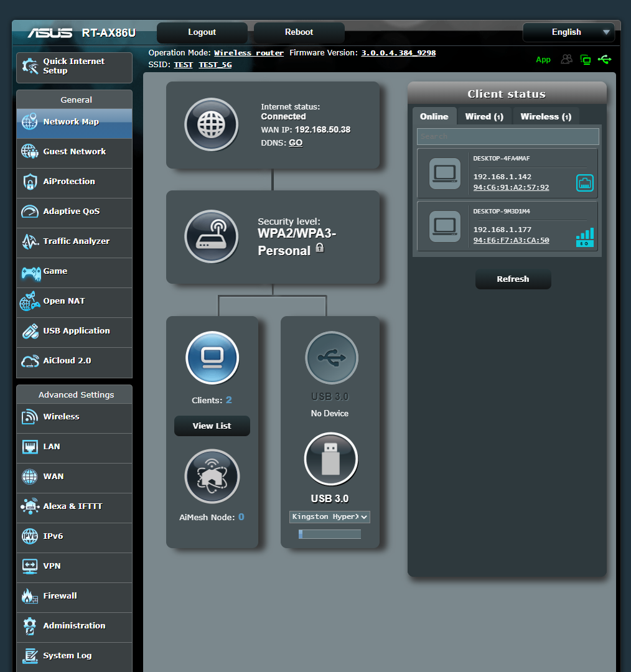Click the guest users icon in top bar
Image resolution: width=631 pixels, height=672 pixels.
(566, 59)
